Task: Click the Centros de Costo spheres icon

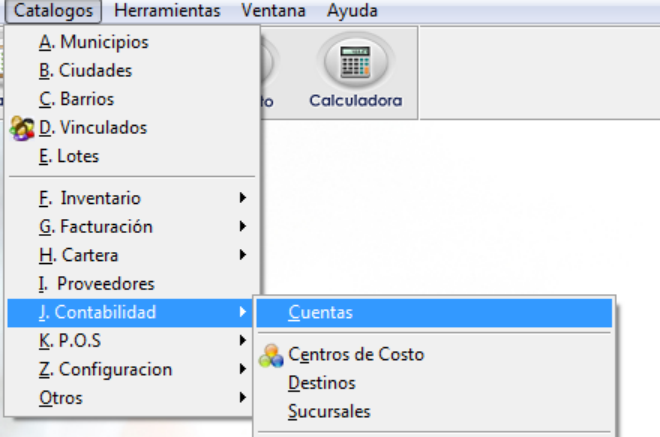Action: pyautogui.click(x=271, y=356)
